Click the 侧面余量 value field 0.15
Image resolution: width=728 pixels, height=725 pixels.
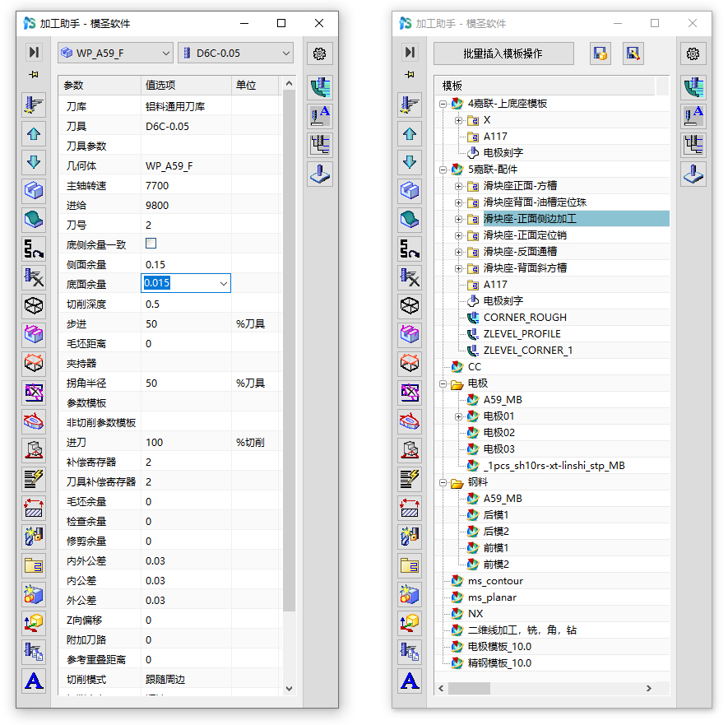pyautogui.click(x=185, y=264)
